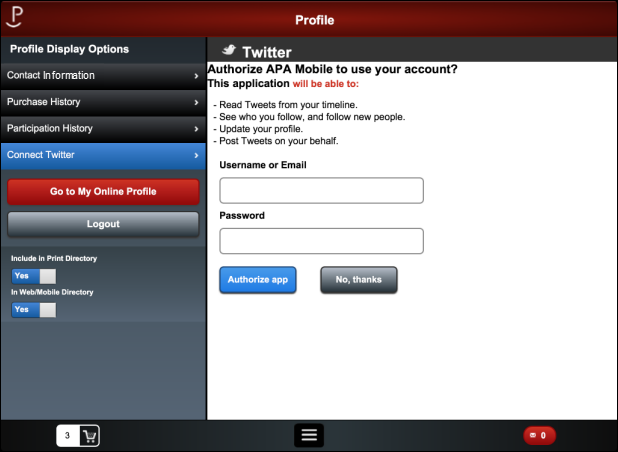The height and width of the screenshot is (452, 618).
Task: Click the No, thanks button
Action: coord(359,279)
